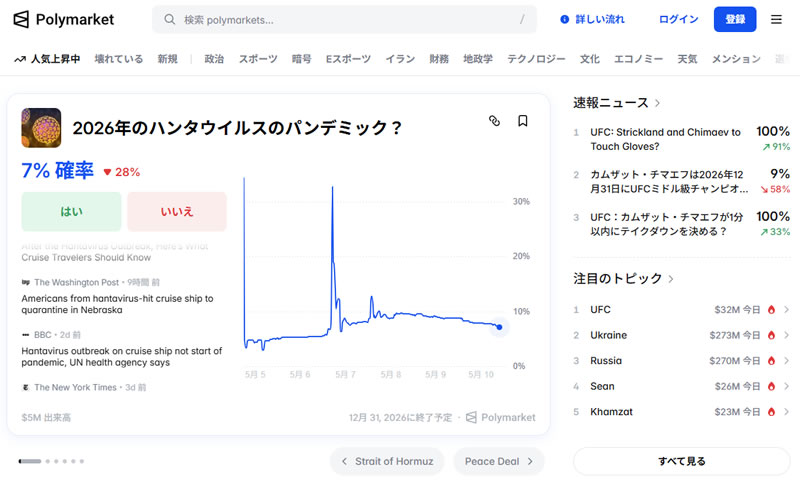The height and width of the screenshot is (487, 800).
Task: Open the テクノロジー category
Action: [x=536, y=59]
